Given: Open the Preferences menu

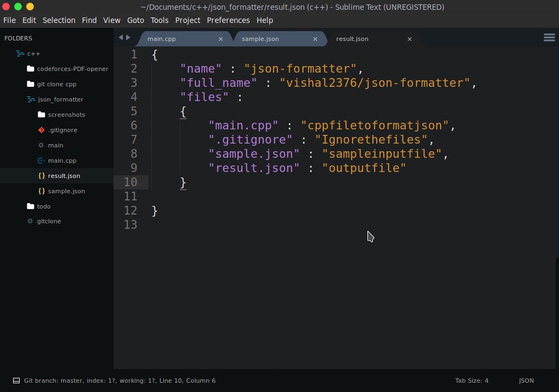Looking at the screenshot, I should click(228, 20).
